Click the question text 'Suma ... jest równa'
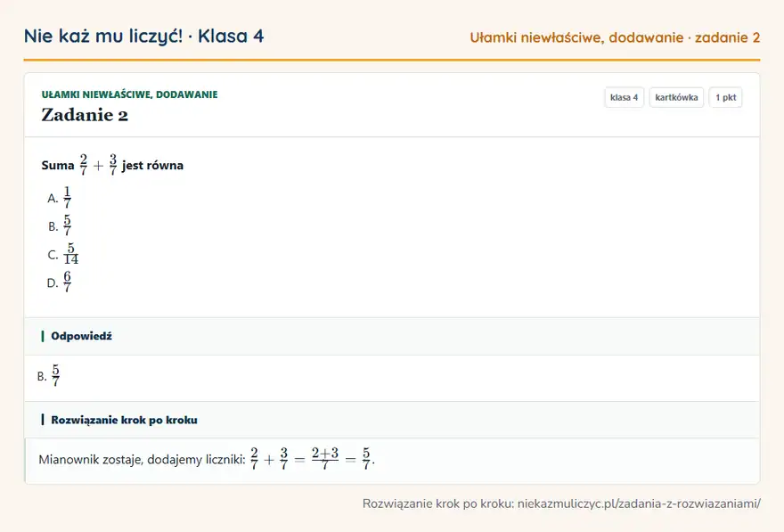 pos(112,165)
